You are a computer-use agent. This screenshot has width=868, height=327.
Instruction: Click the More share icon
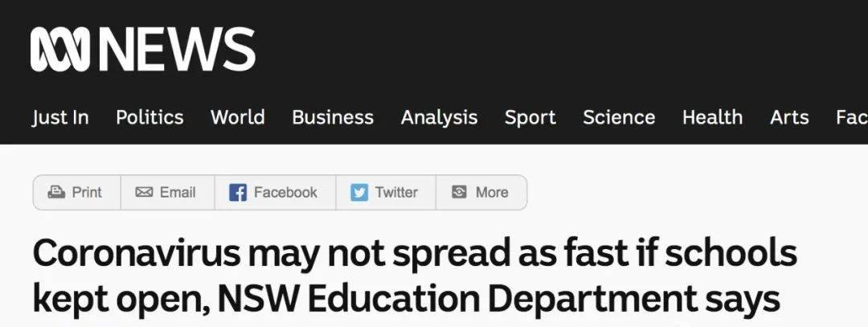459,192
